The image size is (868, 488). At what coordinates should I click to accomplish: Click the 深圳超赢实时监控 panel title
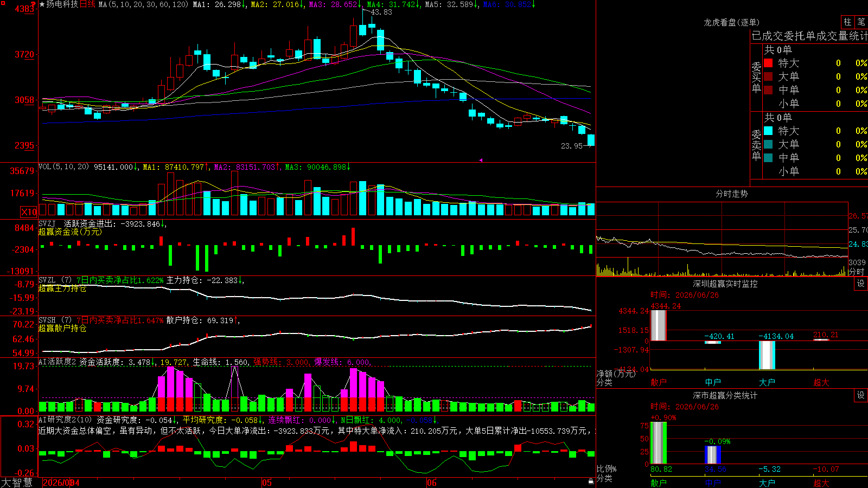coord(725,284)
